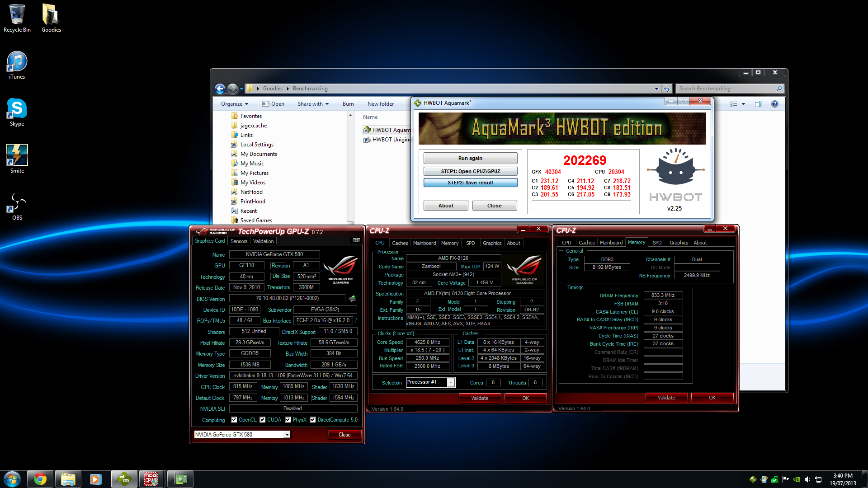The width and height of the screenshot is (868, 488).
Task: Open media player taskbar icon
Action: coord(95,479)
